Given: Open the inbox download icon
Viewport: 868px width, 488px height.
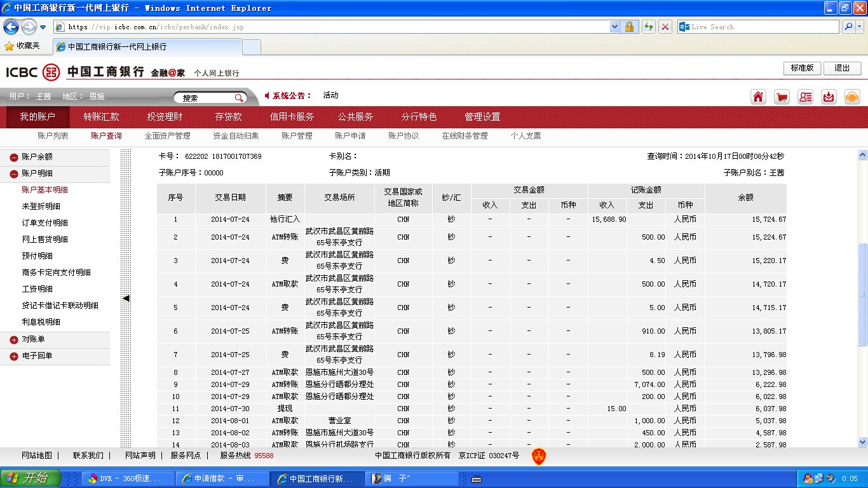Looking at the screenshot, I should click(x=829, y=97).
